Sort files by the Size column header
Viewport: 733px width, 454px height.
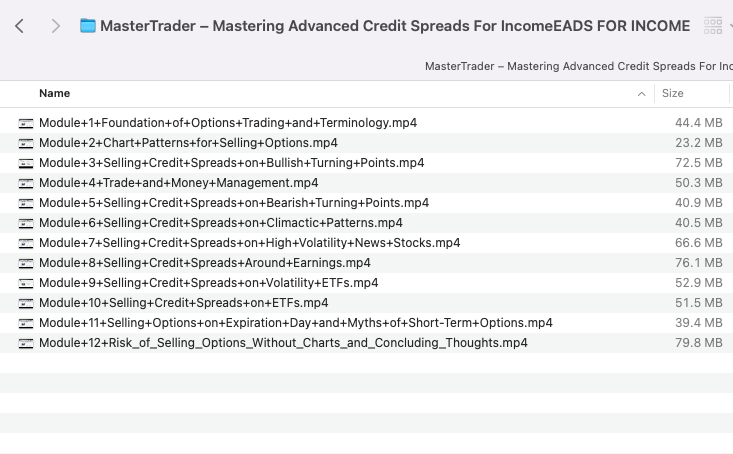coord(673,94)
